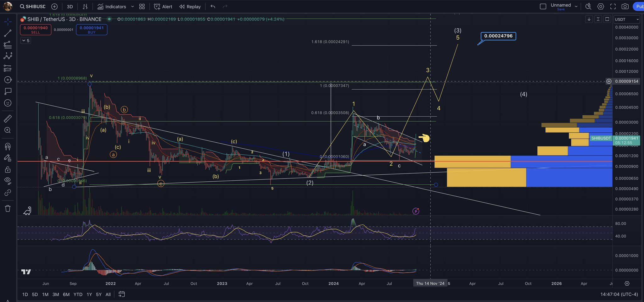Click the SHIB / TetherUS chart title
644x302 pixels.
coord(64,19)
